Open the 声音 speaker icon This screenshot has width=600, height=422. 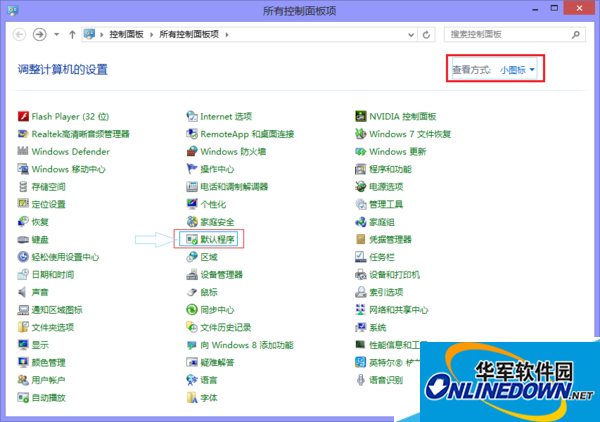point(23,292)
